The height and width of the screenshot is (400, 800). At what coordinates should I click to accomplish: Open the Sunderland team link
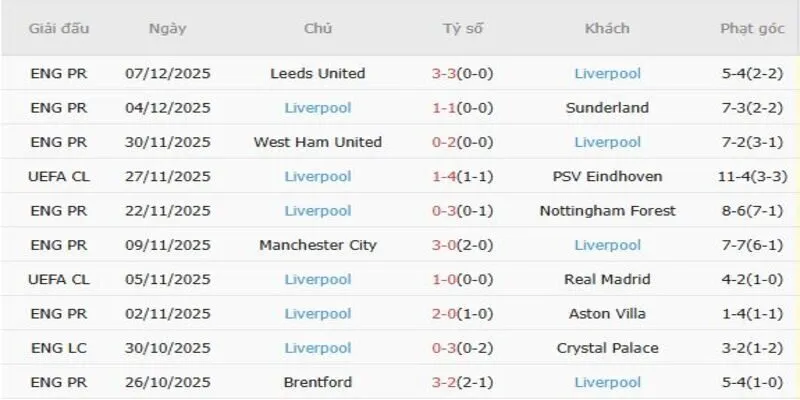pos(607,108)
